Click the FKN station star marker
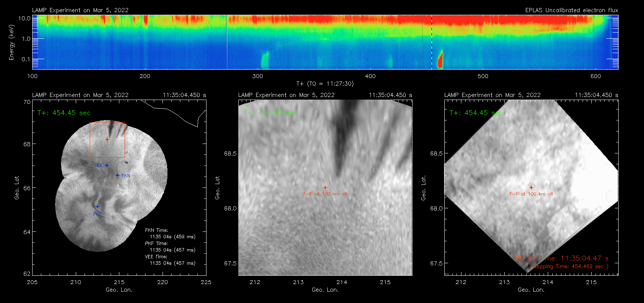 point(117,175)
